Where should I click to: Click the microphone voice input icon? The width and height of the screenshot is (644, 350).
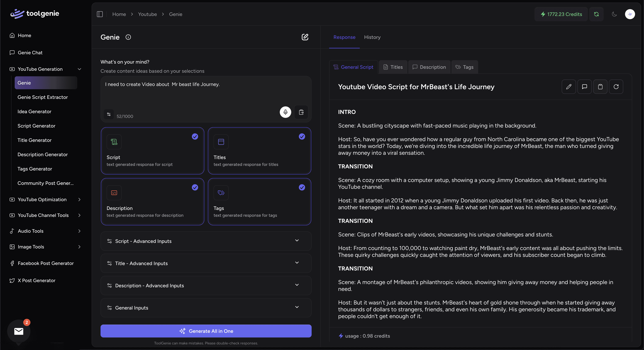tap(285, 112)
